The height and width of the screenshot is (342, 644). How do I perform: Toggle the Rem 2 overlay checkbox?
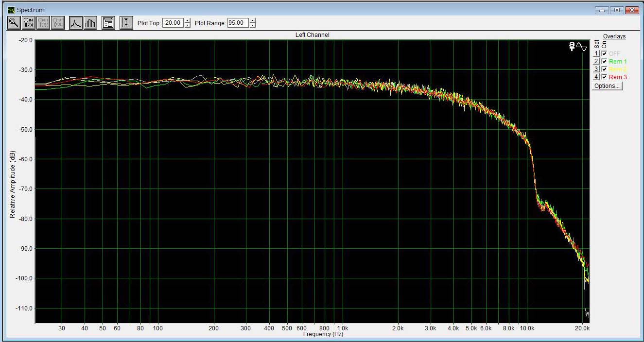coord(604,69)
